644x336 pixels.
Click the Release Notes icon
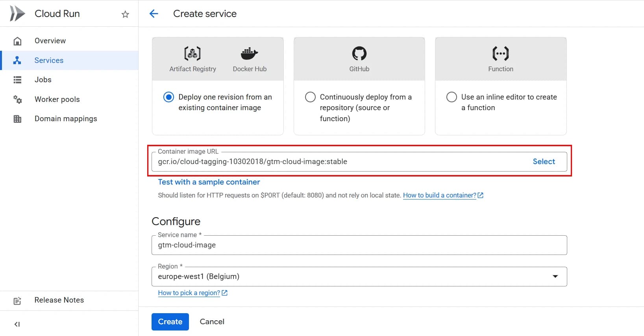pyautogui.click(x=17, y=301)
